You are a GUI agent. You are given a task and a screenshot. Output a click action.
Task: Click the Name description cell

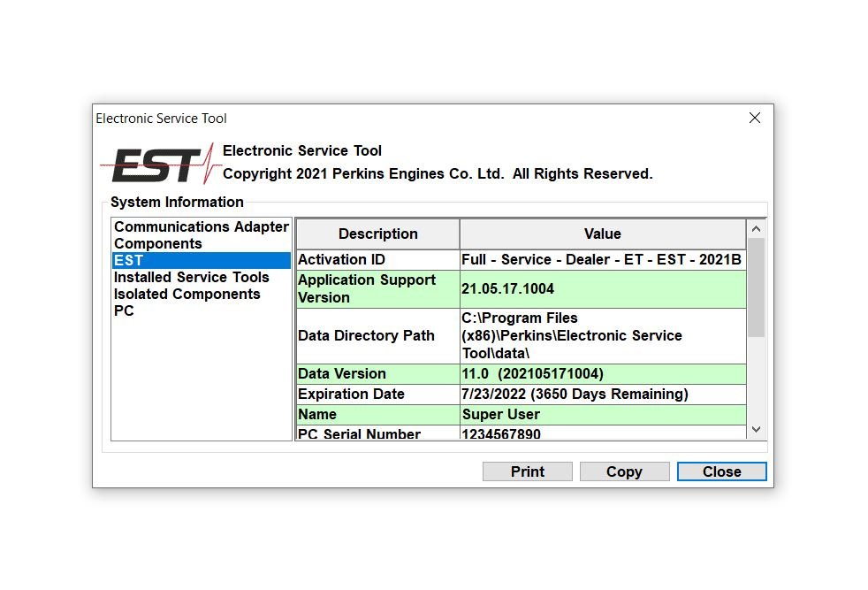[x=378, y=414]
